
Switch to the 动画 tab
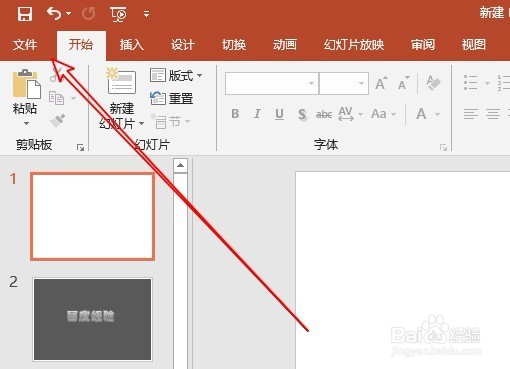coord(285,45)
